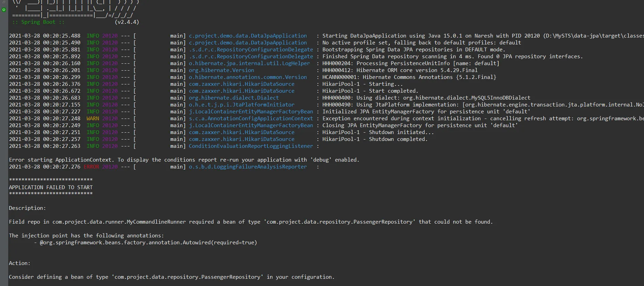This screenshot has width=644, height=286.
Task: Open the o.hibernate.jpa.internal.util.LogHelper logger link
Action: pyautogui.click(x=249, y=63)
